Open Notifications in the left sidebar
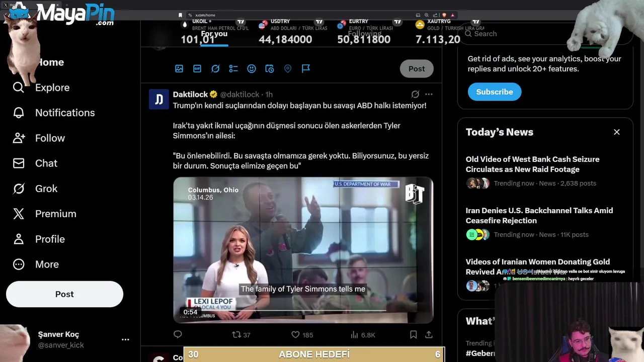 click(x=54, y=113)
